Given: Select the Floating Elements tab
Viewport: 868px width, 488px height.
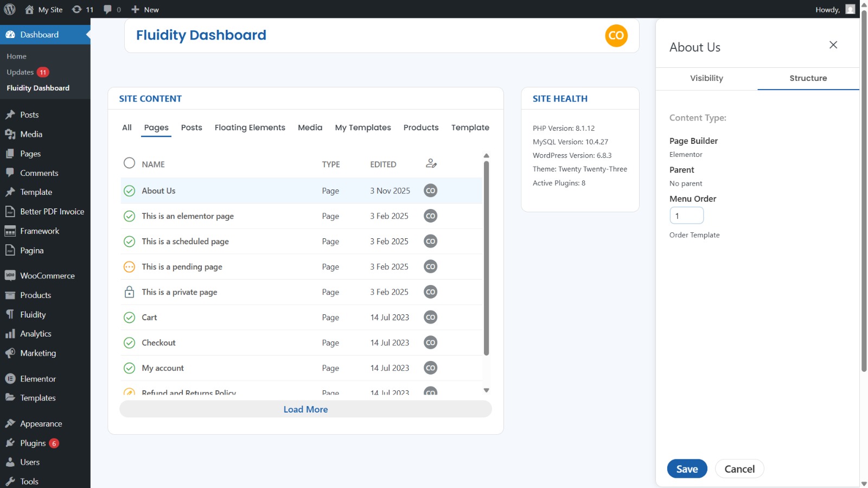Looking at the screenshot, I should pos(250,128).
